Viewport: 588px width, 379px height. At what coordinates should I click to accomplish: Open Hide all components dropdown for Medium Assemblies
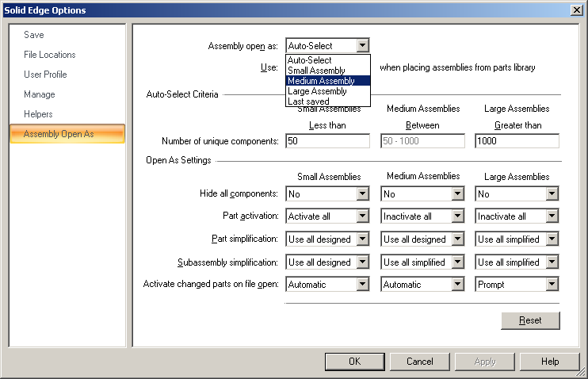pos(422,194)
